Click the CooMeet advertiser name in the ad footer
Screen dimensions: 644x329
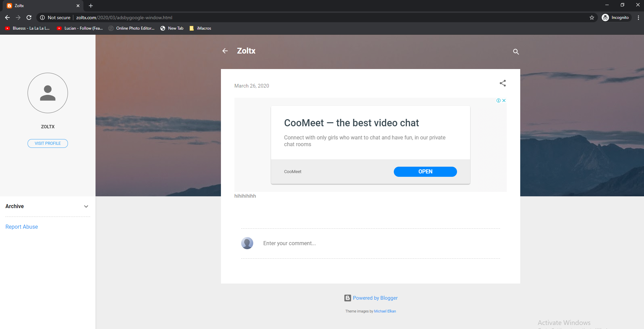(293, 172)
